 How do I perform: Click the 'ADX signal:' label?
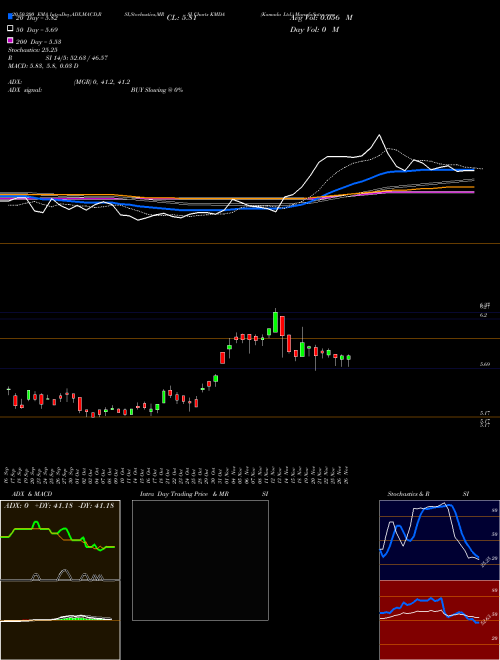point(25,90)
